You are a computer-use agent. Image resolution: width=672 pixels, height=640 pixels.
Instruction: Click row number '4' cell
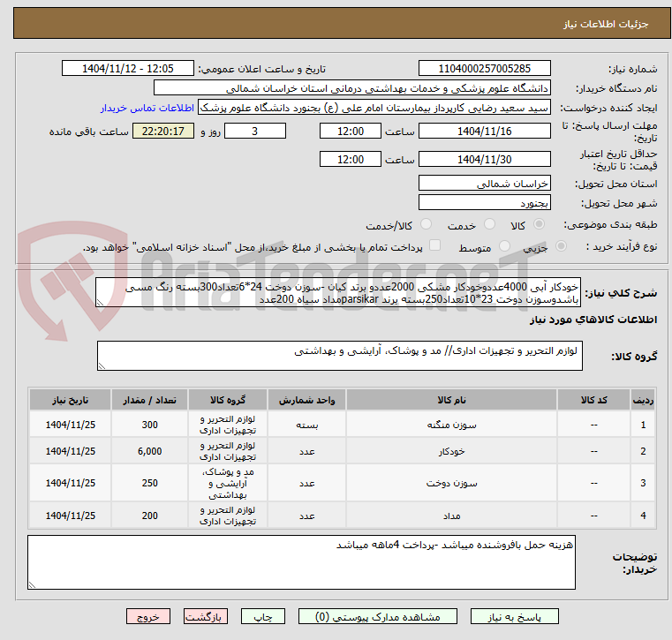(x=643, y=516)
